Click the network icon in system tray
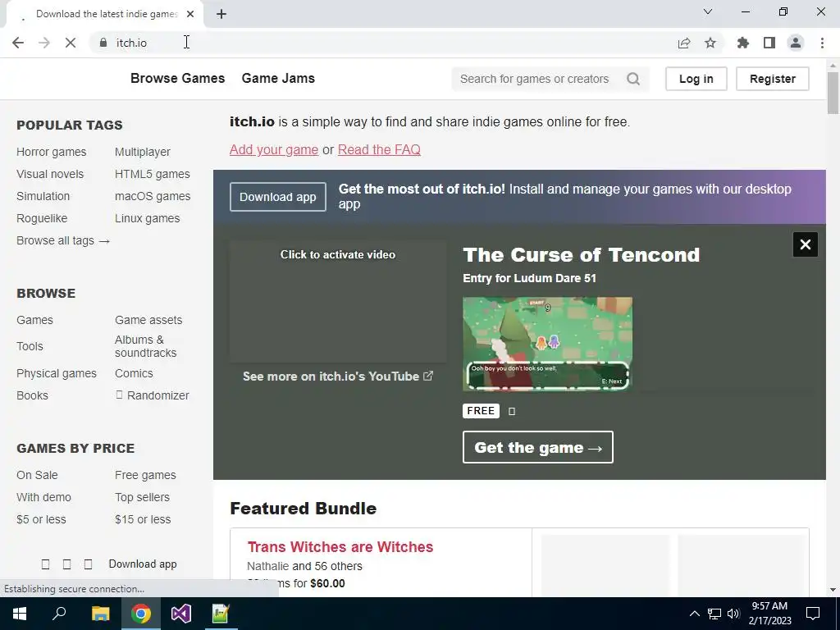840x630 pixels. pyautogui.click(x=714, y=614)
